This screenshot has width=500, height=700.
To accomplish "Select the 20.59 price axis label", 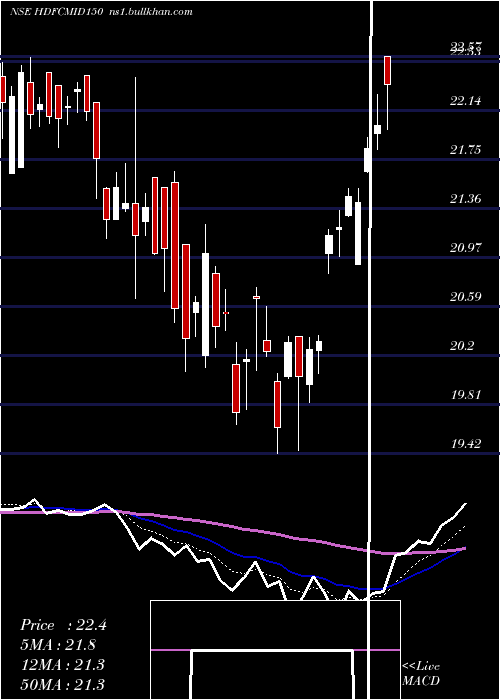I will click(x=466, y=297).
